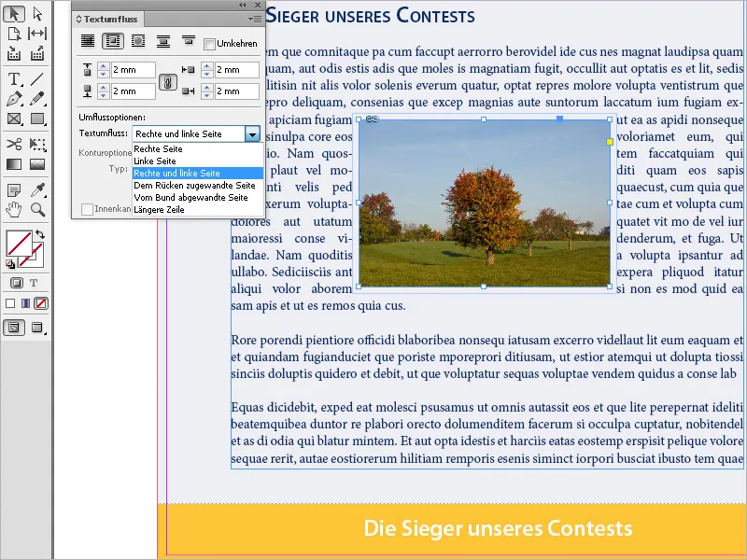Screen dimensions: 747x560
Task: Click the top offset input field
Action: click(133, 69)
